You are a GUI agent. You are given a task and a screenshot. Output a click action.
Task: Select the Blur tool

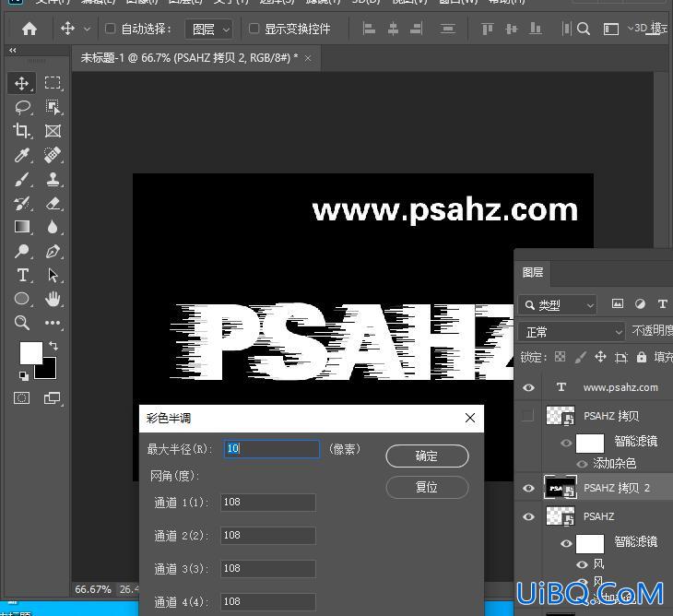(53, 227)
